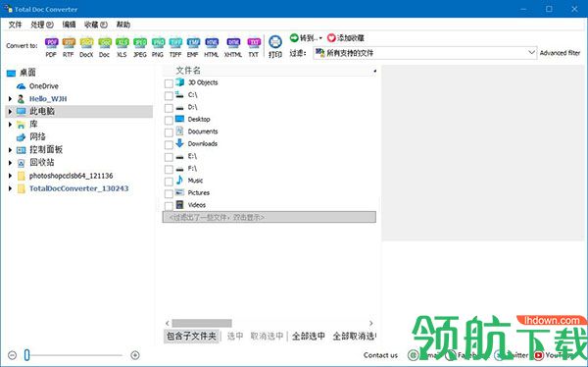
Task: Check the Music checkbox
Action: pos(169,182)
